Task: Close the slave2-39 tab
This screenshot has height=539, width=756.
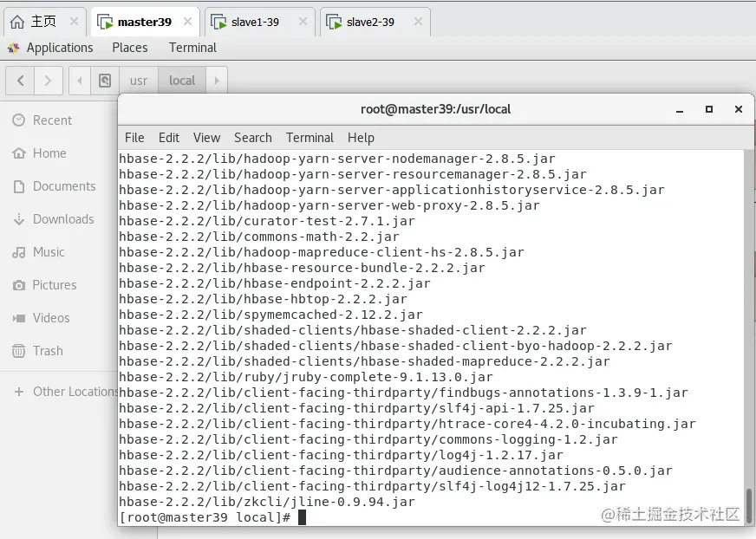Action: 418,21
